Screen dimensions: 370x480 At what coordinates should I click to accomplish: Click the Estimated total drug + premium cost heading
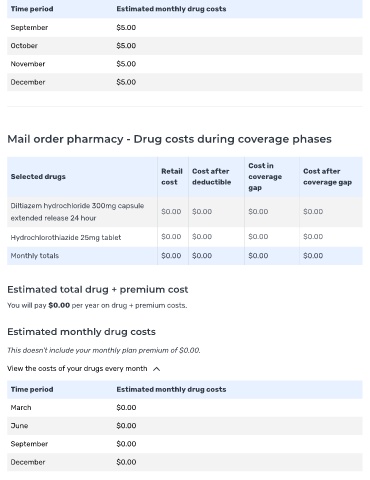tap(98, 289)
